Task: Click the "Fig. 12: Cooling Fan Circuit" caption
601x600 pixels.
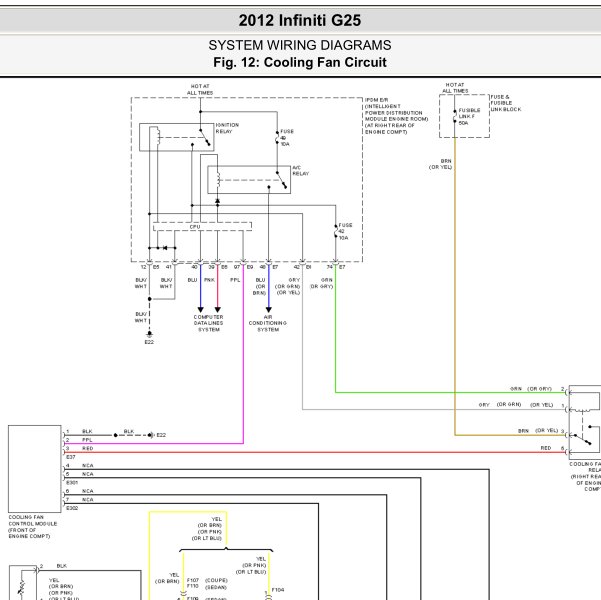Action: point(300,62)
